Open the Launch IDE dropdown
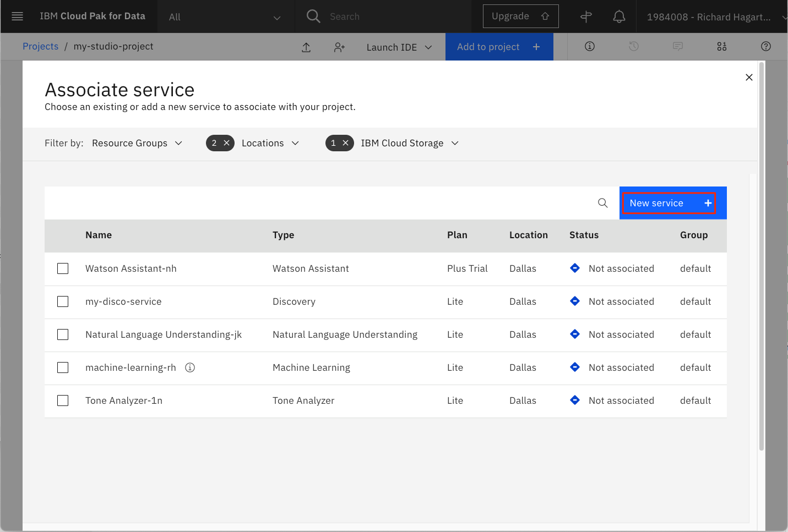This screenshot has height=532, width=788. (399, 47)
